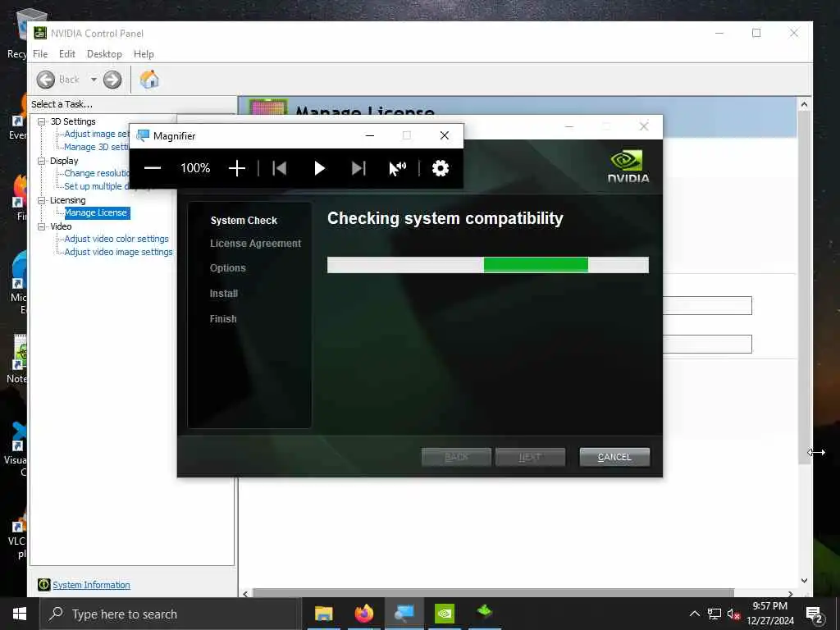Collapse the 3D Settings tree node
This screenshot has width=840, height=630.
41,121
